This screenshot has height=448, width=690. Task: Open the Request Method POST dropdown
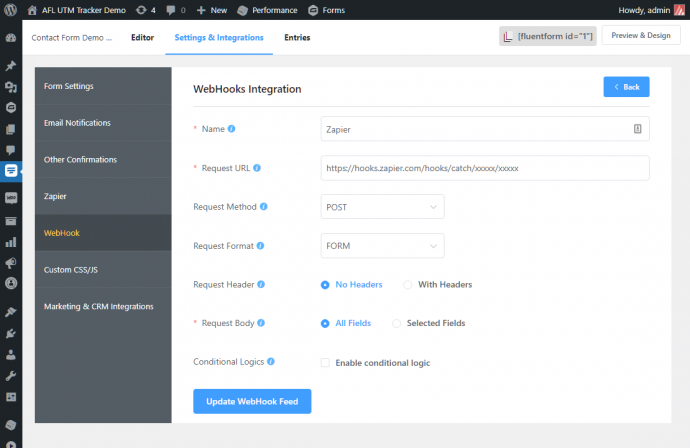382,207
